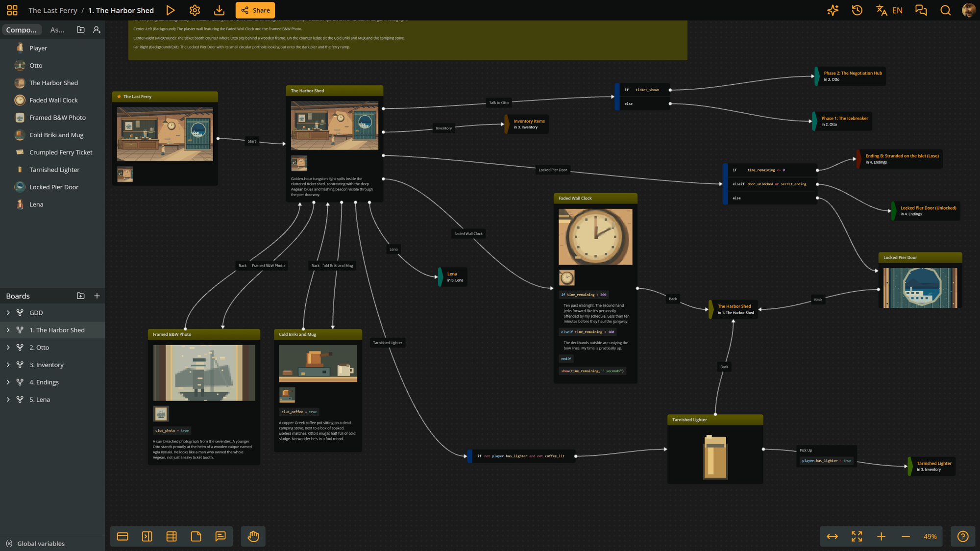This screenshot has width=980, height=551.
Task: Pick the dialogue fragment card tool
Action: coord(122,536)
